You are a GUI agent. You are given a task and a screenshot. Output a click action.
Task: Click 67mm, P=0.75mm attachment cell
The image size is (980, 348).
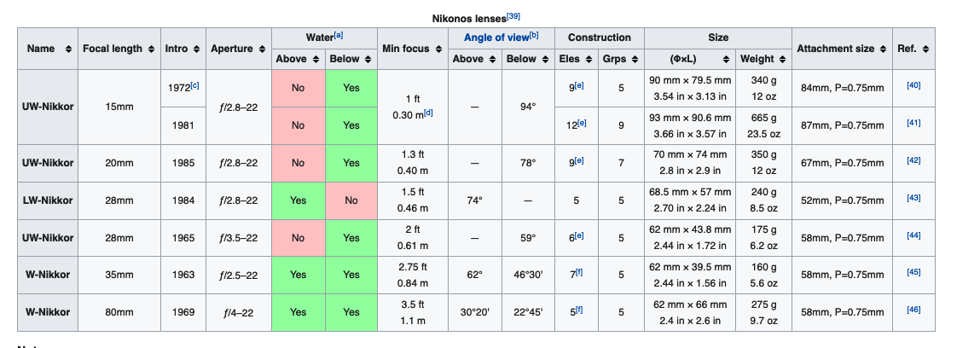843,163
